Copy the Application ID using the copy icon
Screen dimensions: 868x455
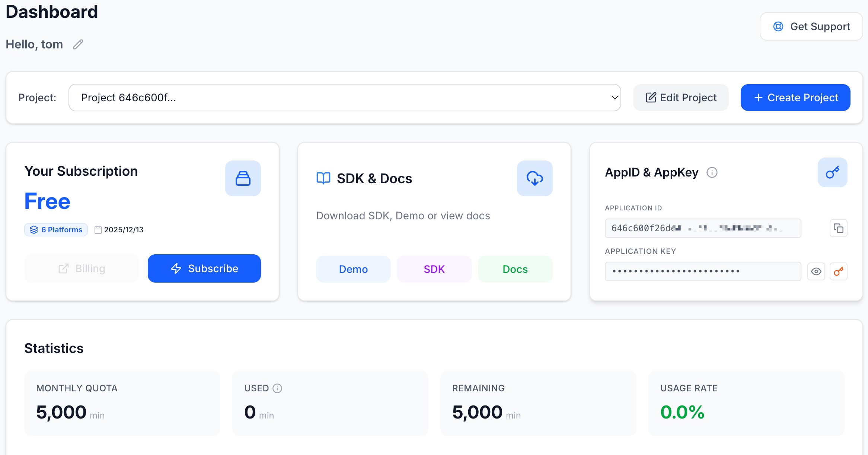click(x=839, y=228)
